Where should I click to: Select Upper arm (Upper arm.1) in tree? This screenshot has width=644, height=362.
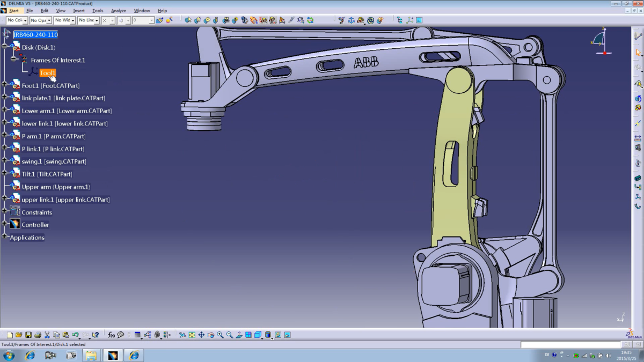click(56, 187)
